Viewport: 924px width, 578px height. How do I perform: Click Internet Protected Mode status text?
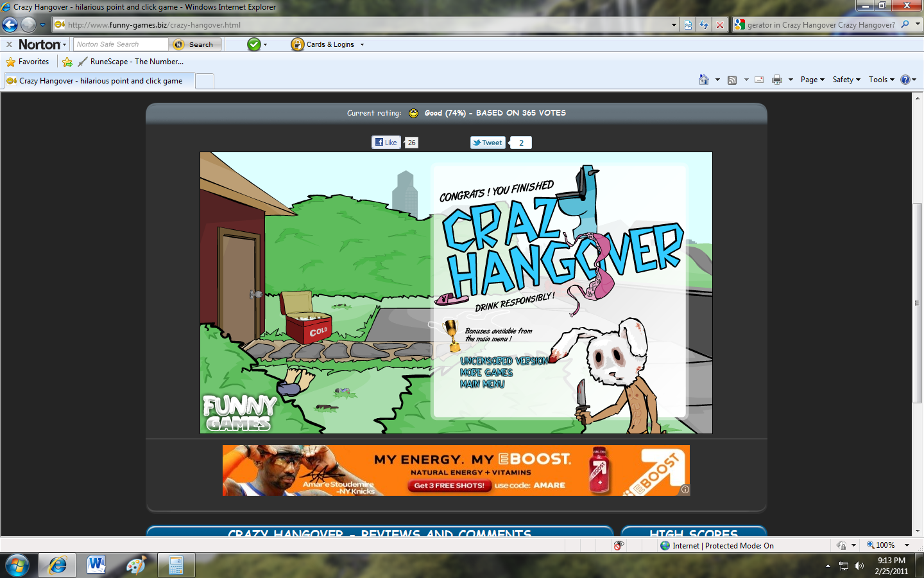pyautogui.click(x=723, y=546)
